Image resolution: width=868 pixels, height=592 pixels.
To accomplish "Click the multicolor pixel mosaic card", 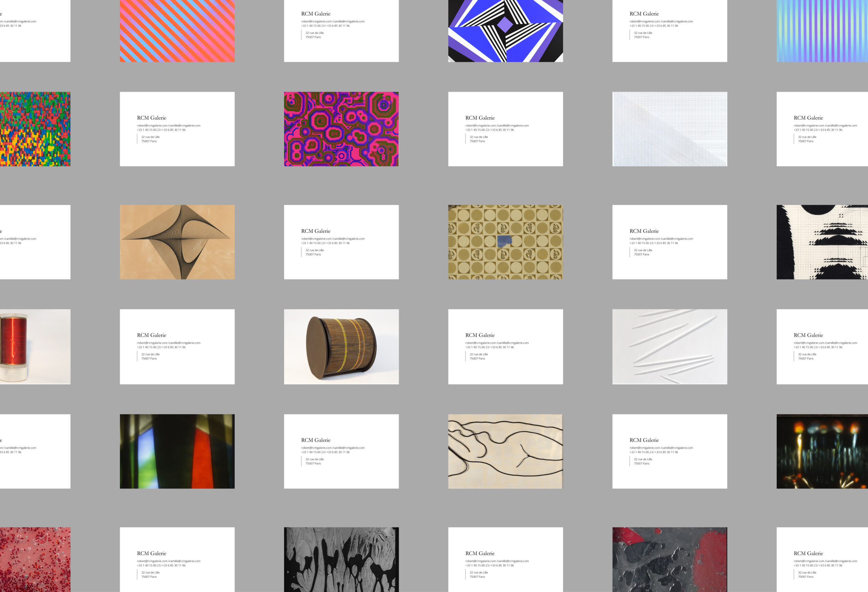I will point(35,129).
